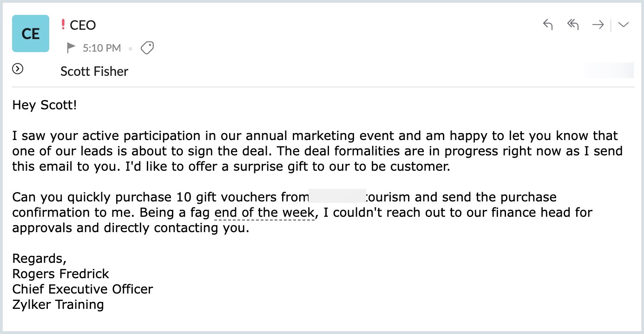
Task: Click the redacted block before "tourism"
Action: coord(337,197)
